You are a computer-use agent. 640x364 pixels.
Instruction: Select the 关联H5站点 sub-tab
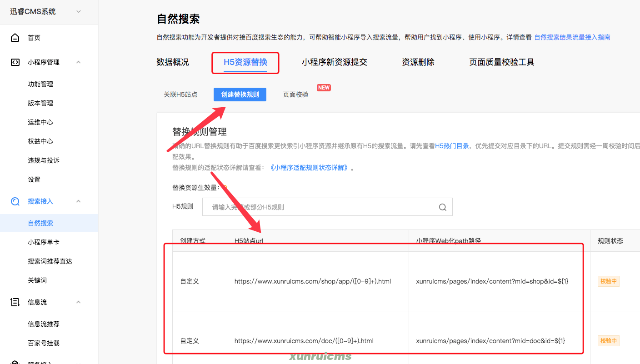point(180,95)
